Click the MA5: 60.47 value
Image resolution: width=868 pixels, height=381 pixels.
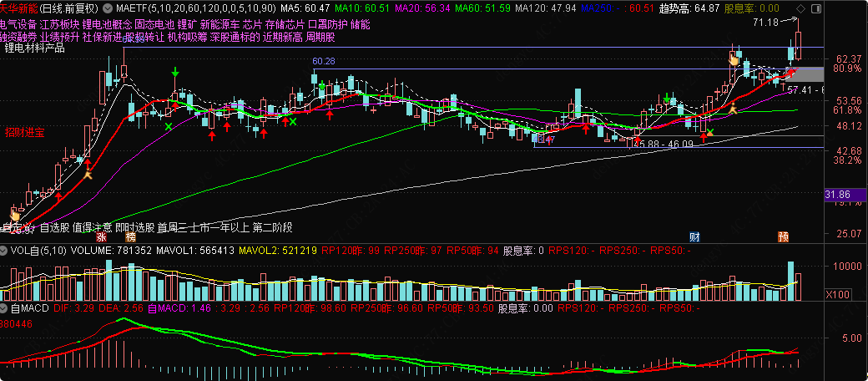[x=305, y=9]
